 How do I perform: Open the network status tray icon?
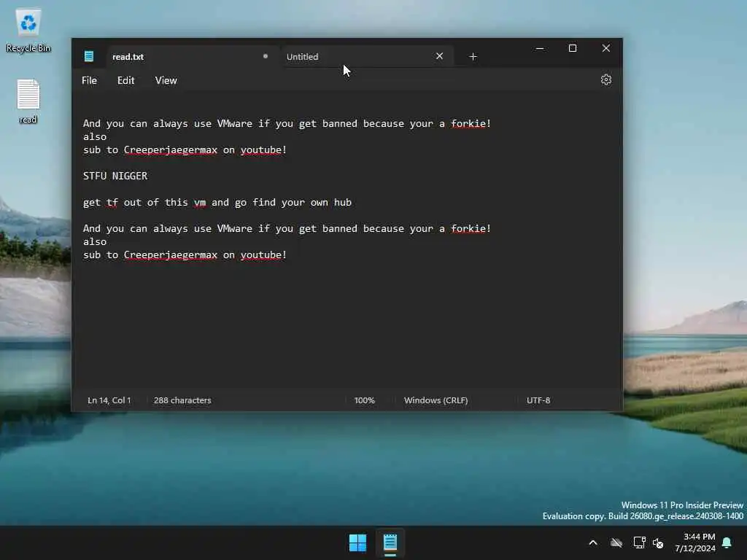click(x=639, y=542)
